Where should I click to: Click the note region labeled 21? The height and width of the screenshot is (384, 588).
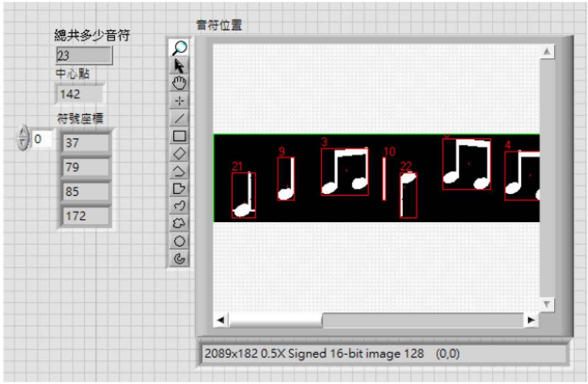coord(243,195)
